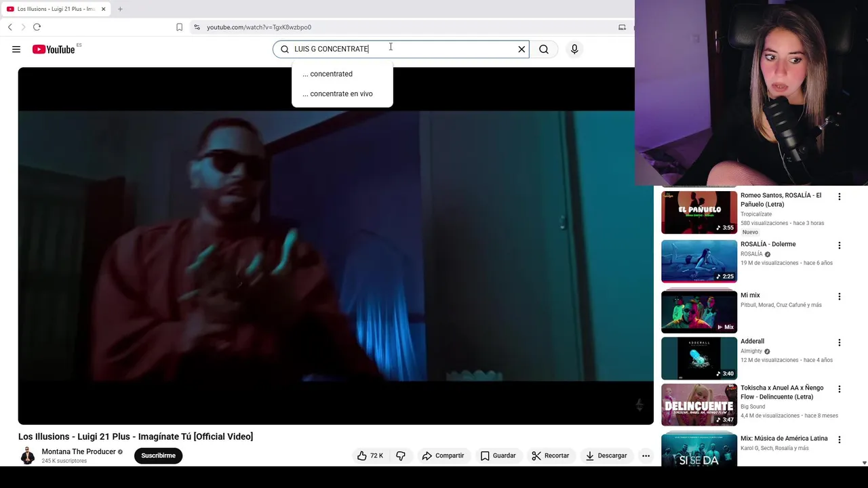Click the Big Sound channel name
The image size is (868, 488).
[x=753, y=407]
